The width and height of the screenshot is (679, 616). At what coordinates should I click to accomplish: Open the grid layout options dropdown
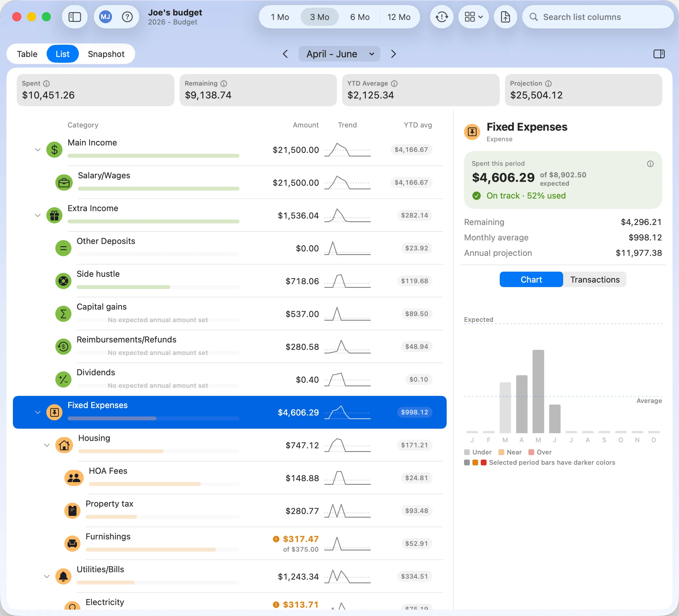coord(473,17)
